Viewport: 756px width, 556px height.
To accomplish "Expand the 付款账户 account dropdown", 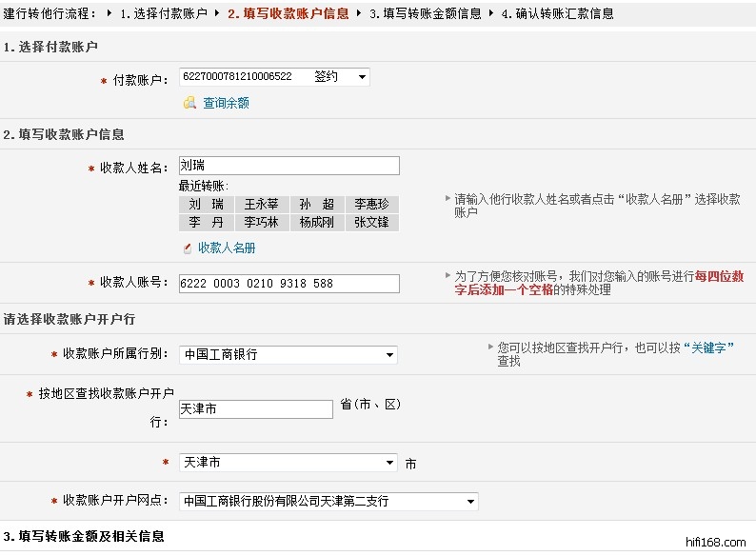I will point(362,77).
